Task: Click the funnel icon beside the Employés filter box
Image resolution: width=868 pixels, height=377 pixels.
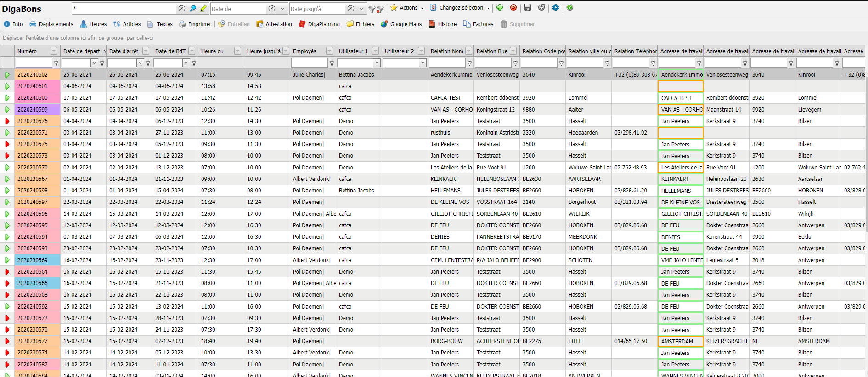Action: click(332, 63)
